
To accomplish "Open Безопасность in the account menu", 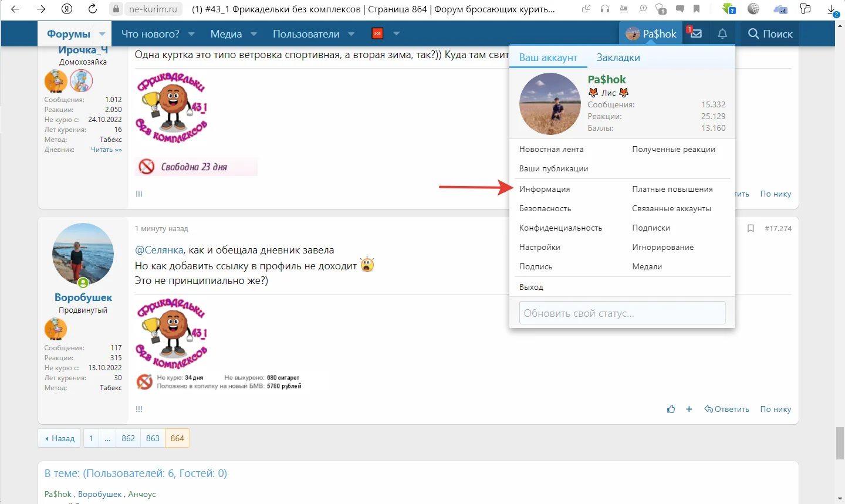I will (x=545, y=208).
